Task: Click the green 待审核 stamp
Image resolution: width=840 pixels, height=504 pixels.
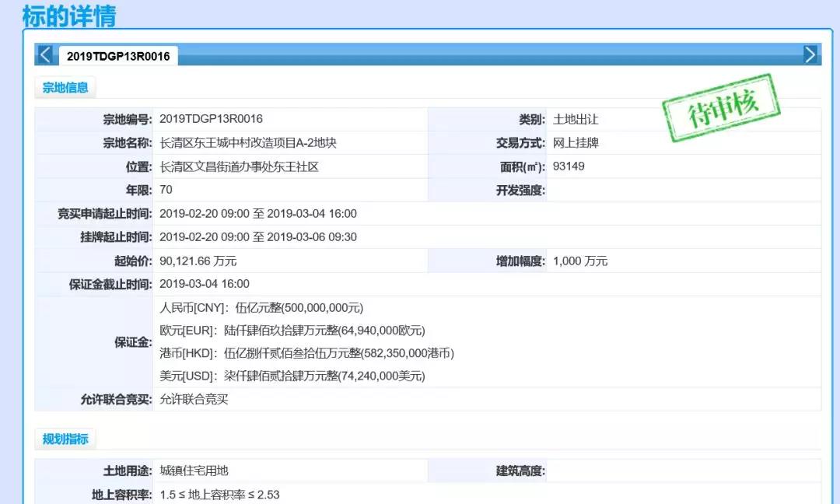Action: (721, 108)
